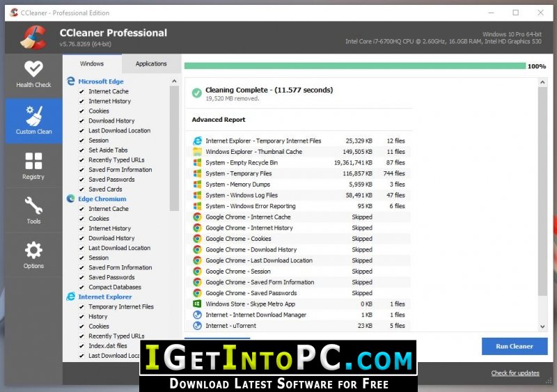Viewport: 557px width, 392px height.
Task: Click the down arrow of report scrollbar
Action: point(543,327)
